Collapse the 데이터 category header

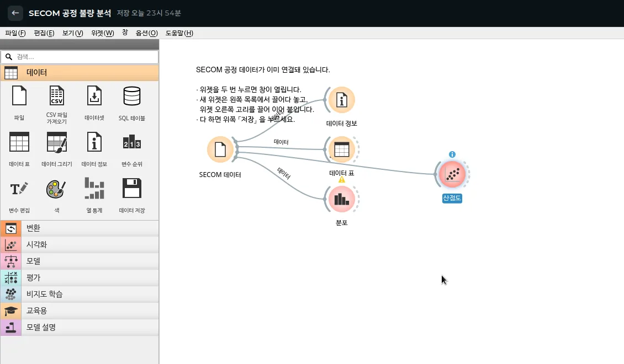coord(80,73)
